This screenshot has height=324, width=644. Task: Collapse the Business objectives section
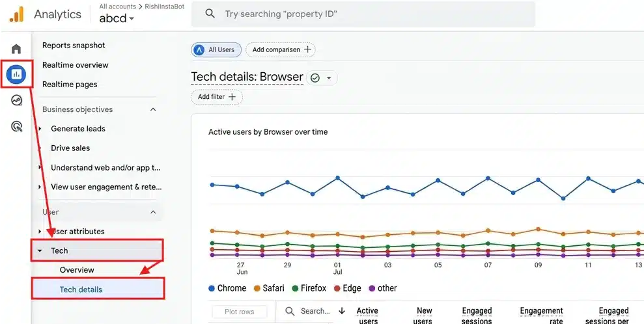[153, 109]
